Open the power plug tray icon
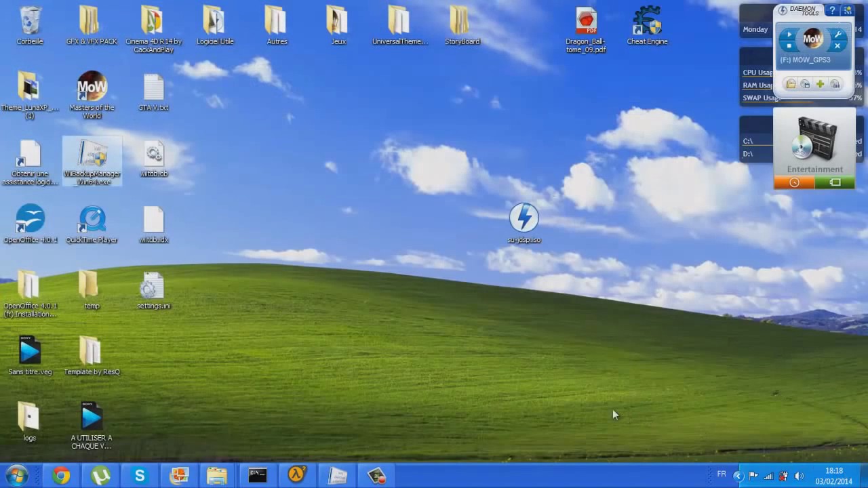This screenshot has height=488, width=868. click(x=784, y=476)
